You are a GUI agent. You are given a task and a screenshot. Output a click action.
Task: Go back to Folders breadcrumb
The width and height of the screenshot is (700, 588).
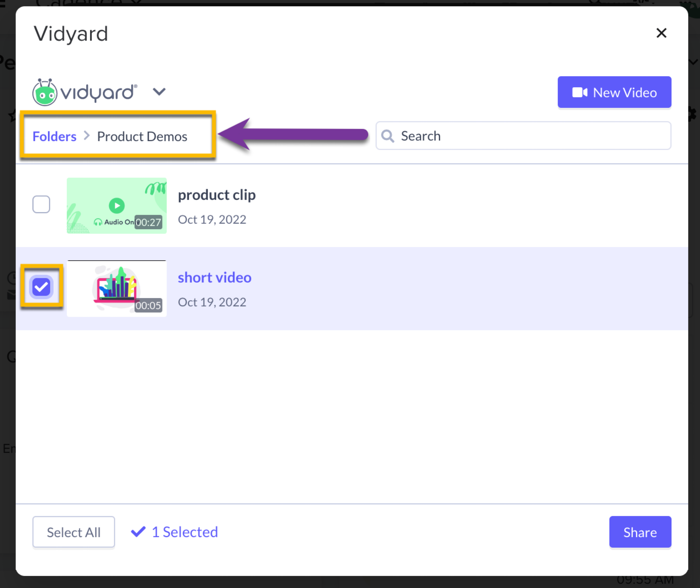pos(54,136)
